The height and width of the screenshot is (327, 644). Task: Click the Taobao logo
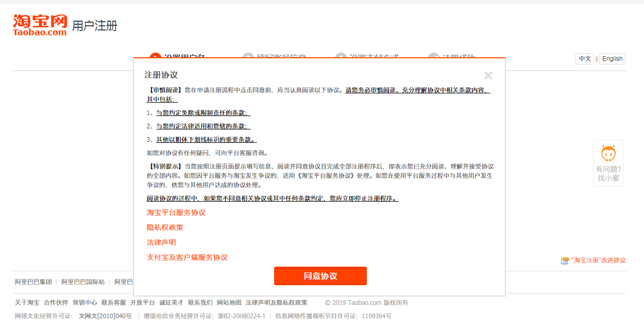[x=40, y=25]
